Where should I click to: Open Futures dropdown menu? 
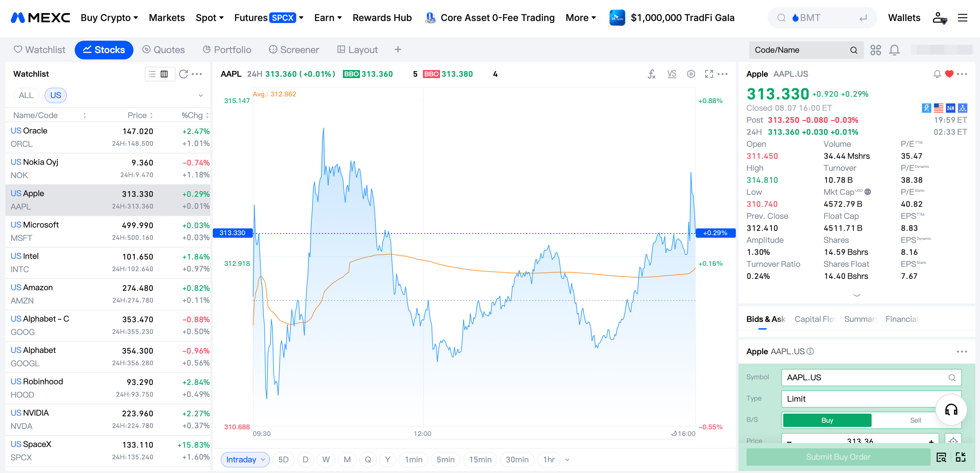coord(269,18)
